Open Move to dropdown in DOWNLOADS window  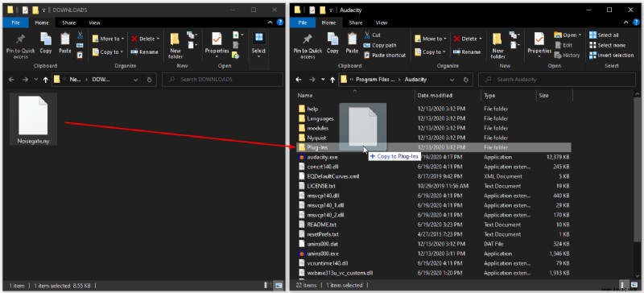pyautogui.click(x=108, y=39)
